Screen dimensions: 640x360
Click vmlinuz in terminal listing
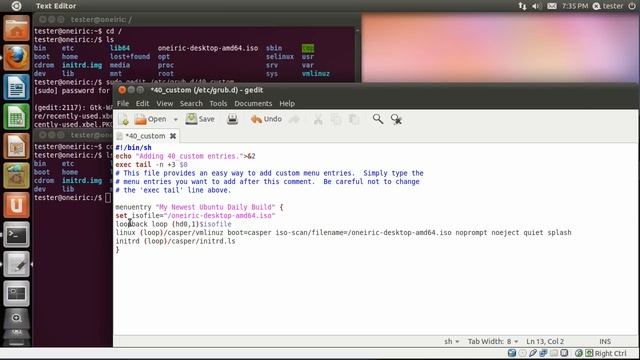coord(316,73)
